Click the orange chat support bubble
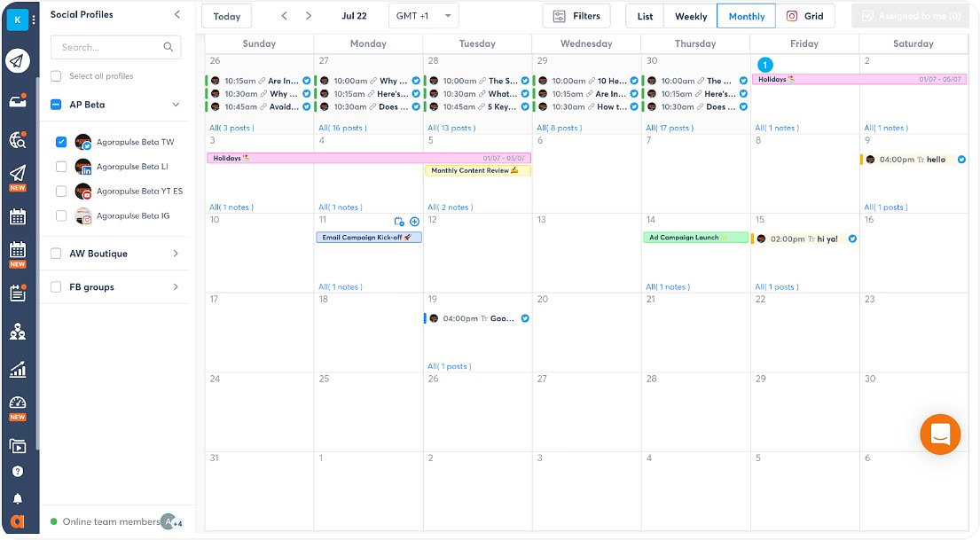The image size is (980, 540). point(940,434)
